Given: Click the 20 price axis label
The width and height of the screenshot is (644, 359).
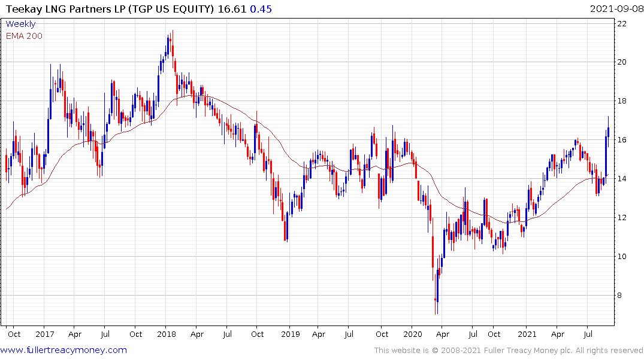Looking at the screenshot, I should coord(622,62).
